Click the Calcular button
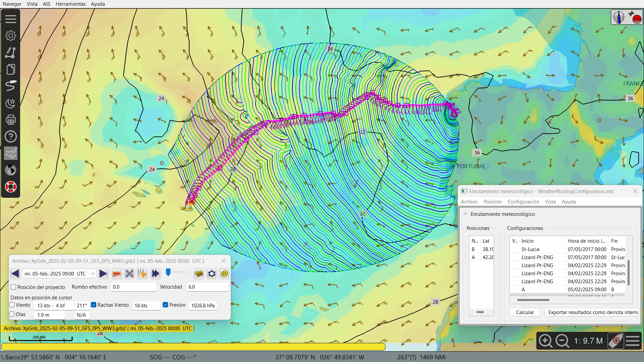644x362 pixels. (x=525, y=312)
